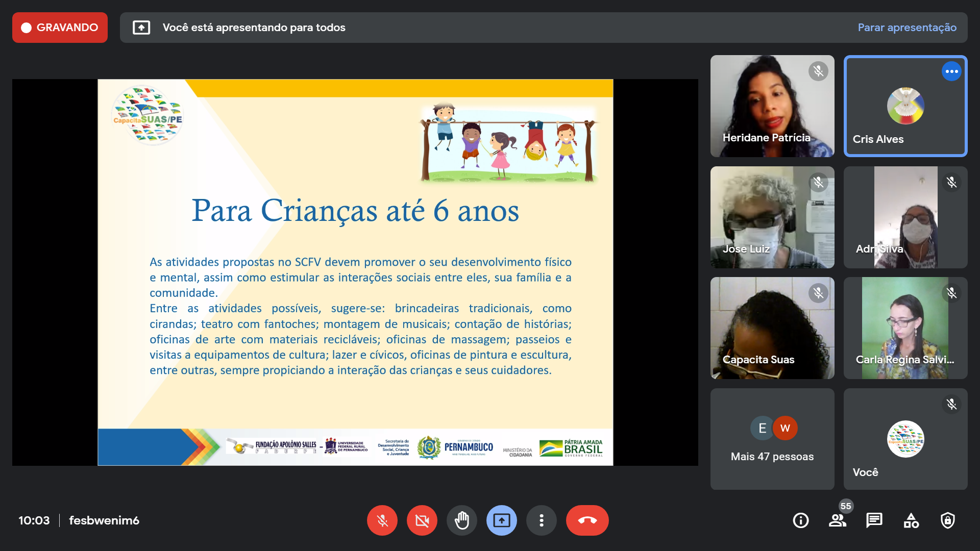
Task: Raise hand using the hand icon
Action: (x=462, y=520)
